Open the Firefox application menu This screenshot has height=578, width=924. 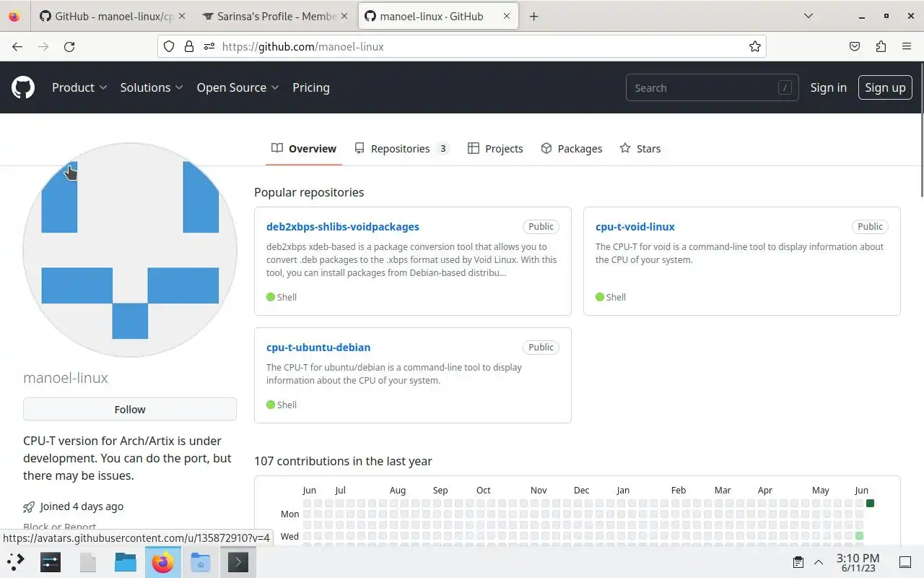(907, 46)
